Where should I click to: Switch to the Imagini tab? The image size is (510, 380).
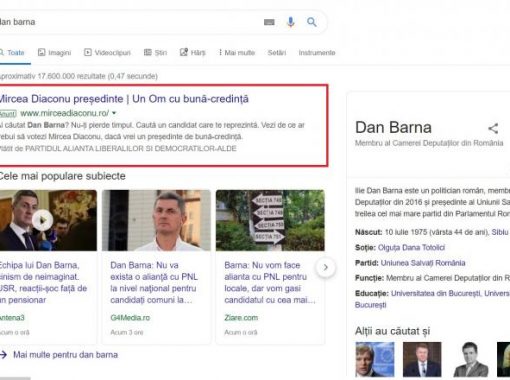(x=55, y=53)
